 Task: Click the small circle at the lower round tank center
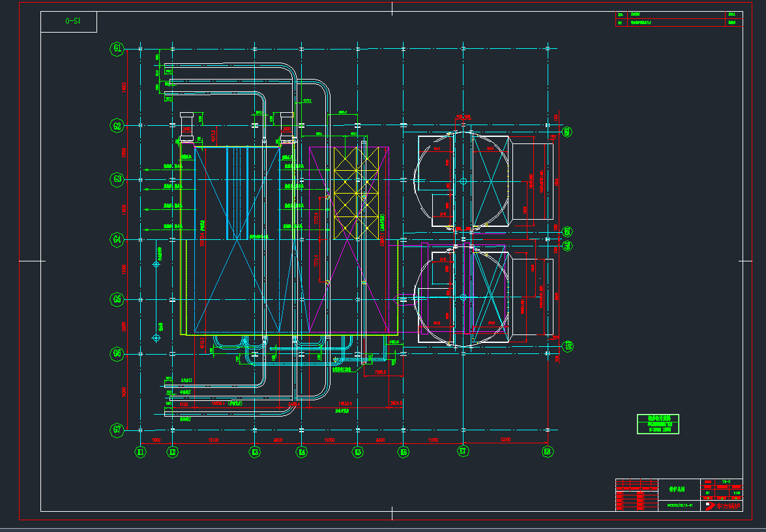[464, 296]
